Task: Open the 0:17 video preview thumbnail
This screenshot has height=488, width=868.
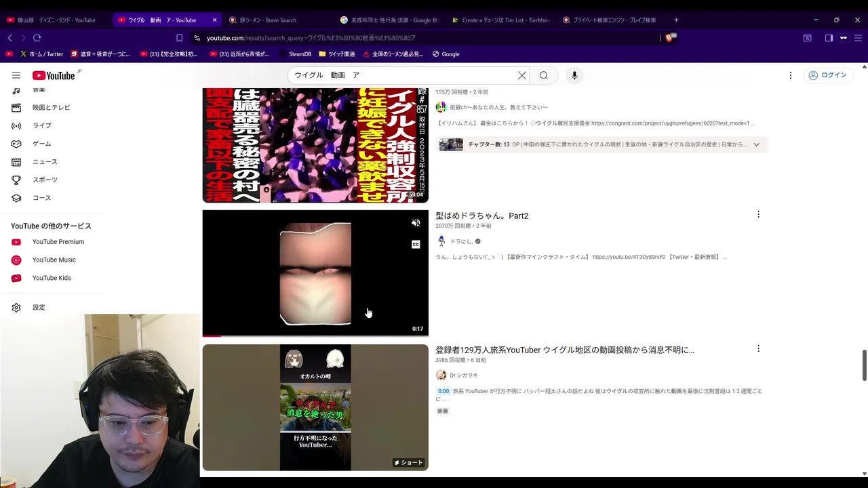Action: (x=315, y=272)
